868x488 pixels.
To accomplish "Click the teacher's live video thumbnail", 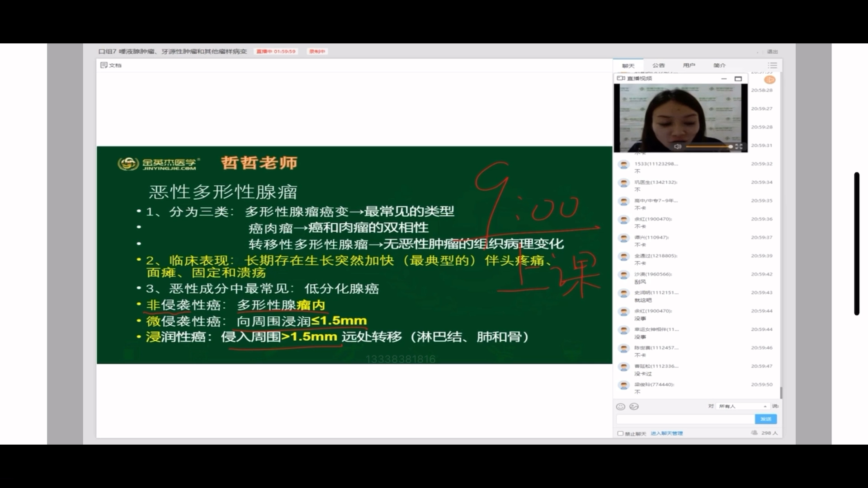I will (680, 118).
